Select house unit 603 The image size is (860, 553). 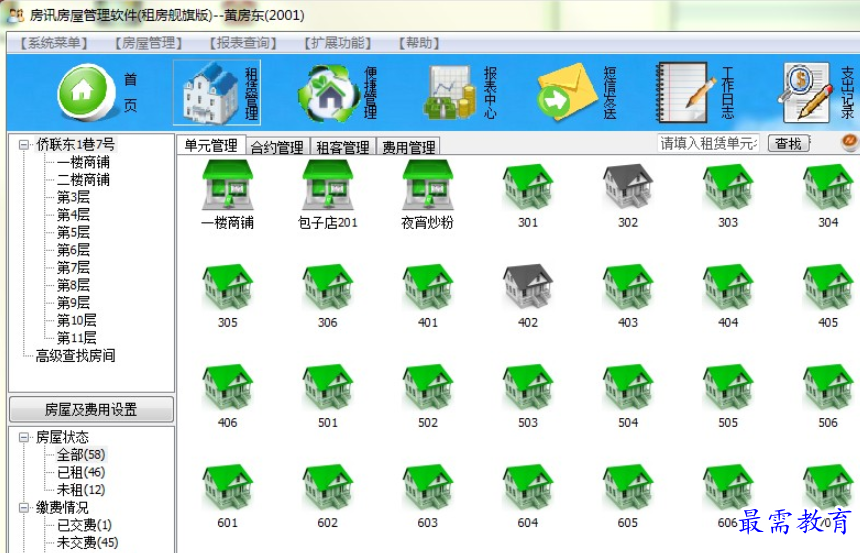[x=428, y=488]
